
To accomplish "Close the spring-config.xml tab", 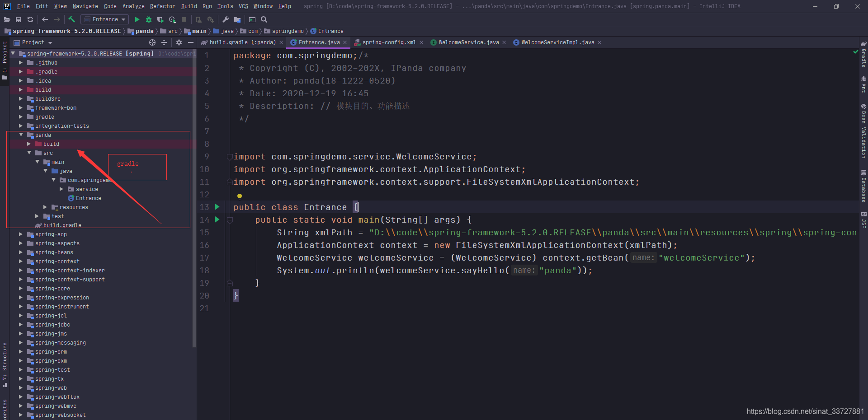I will click(421, 42).
